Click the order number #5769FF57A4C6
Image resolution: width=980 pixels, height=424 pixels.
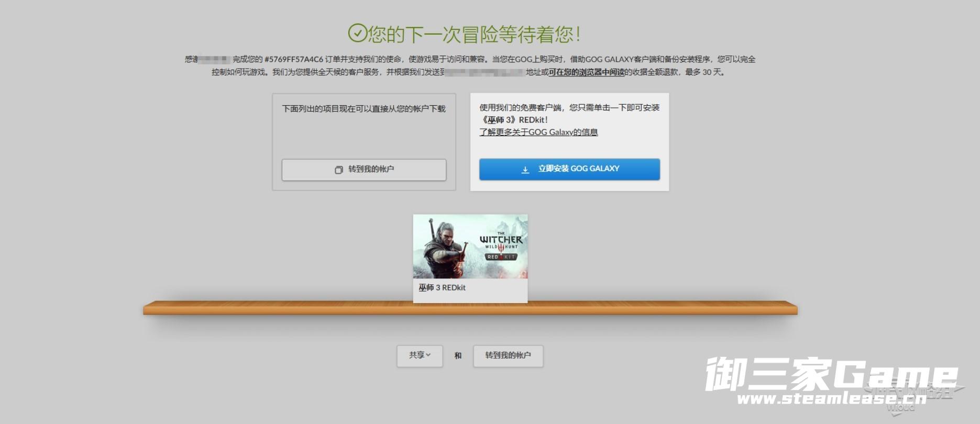point(294,59)
